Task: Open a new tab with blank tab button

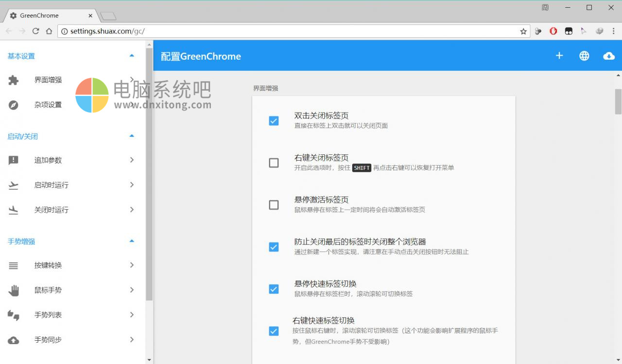Action: click(x=108, y=16)
